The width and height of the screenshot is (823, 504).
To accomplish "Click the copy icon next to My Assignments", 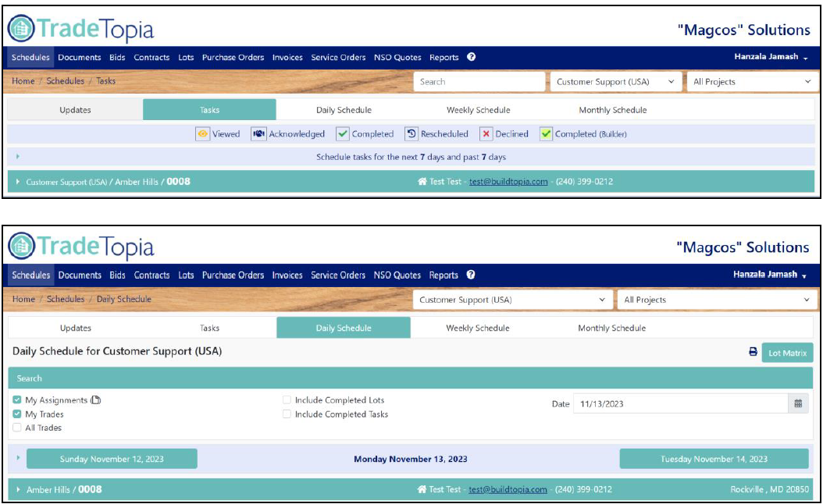I will click(95, 399).
